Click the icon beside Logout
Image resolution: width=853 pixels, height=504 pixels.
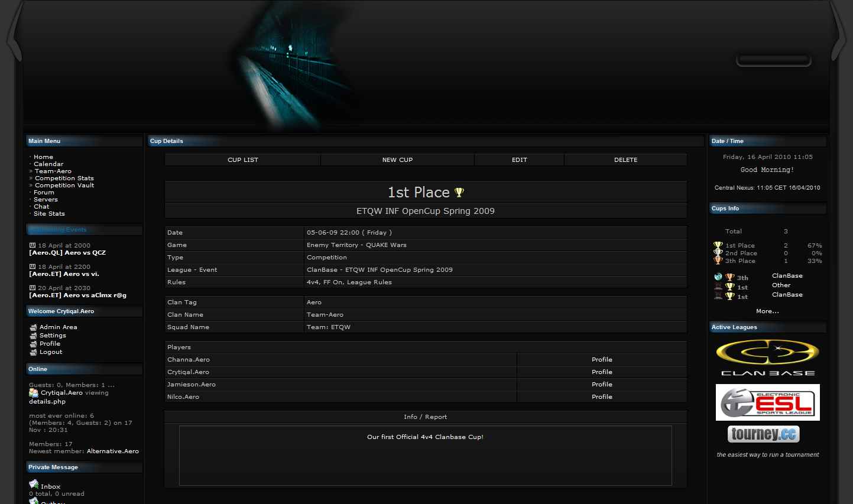coord(33,352)
